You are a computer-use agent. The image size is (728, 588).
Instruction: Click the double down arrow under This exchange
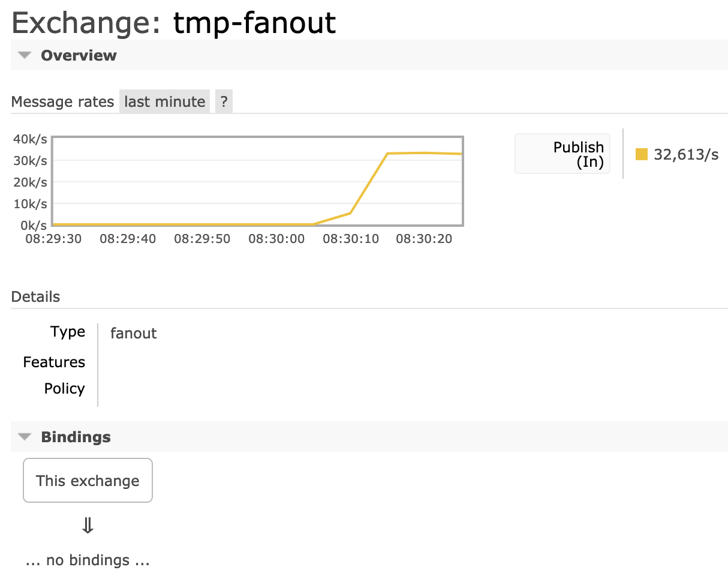(x=88, y=526)
